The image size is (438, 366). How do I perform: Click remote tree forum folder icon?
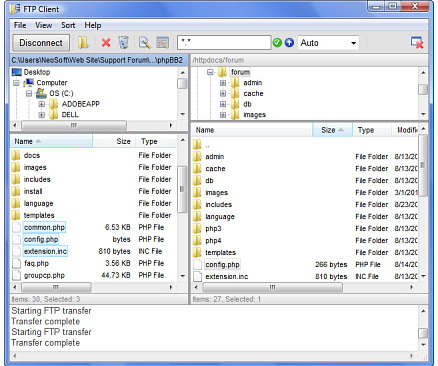click(x=223, y=72)
